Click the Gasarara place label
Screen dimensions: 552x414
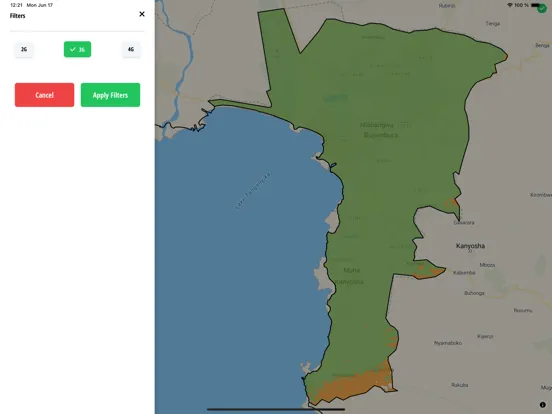pos(464,222)
